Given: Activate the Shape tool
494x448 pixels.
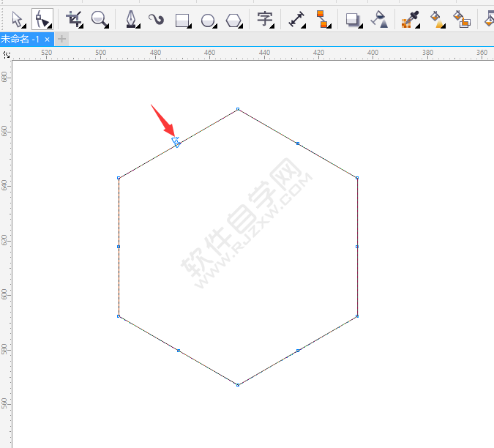Looking at the screenshot, I should (42, 19).
